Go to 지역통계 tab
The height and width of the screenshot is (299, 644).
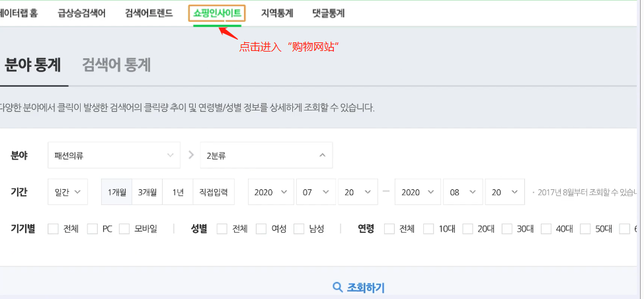(x=277, y=13)
